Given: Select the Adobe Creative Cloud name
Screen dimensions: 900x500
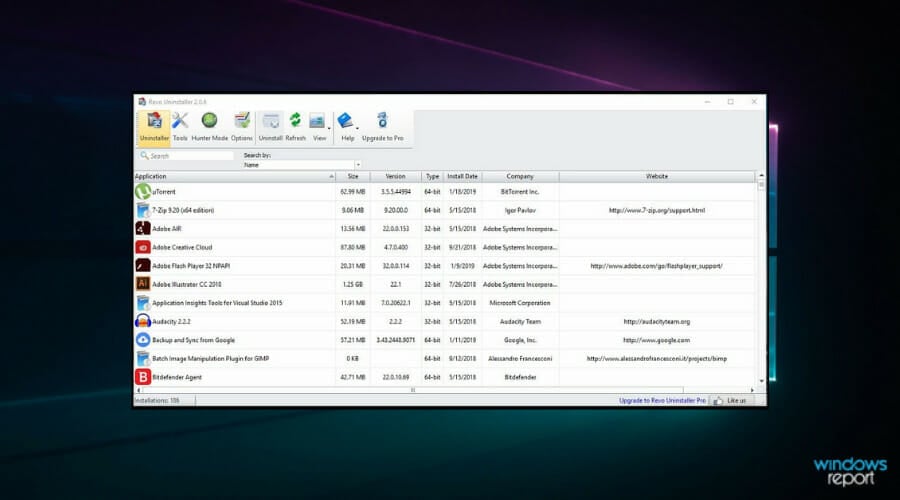Looking at the screenshot, I should coord(182,247).
